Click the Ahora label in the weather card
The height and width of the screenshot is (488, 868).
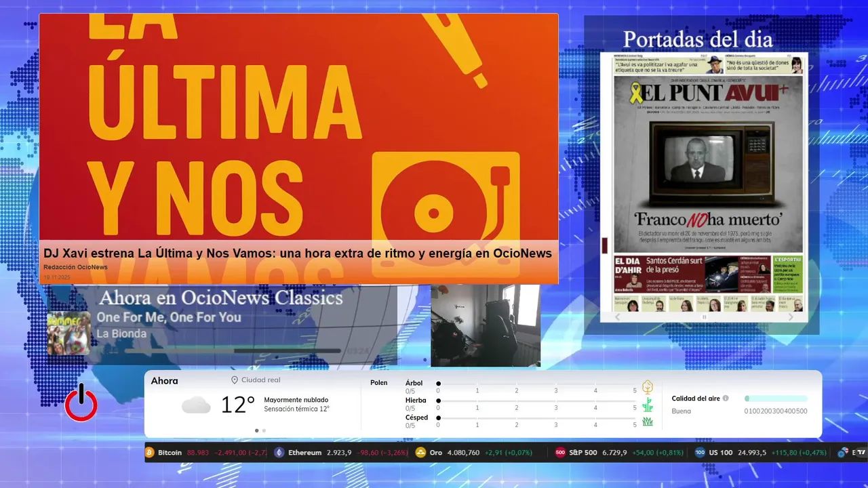(x=165, y=381)
